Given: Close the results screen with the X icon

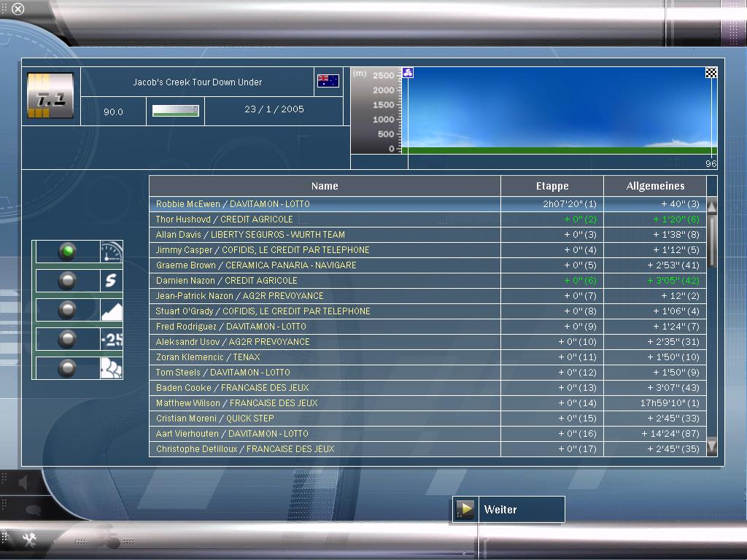Looking at the screenshot, I should click(x=18, y=9).
